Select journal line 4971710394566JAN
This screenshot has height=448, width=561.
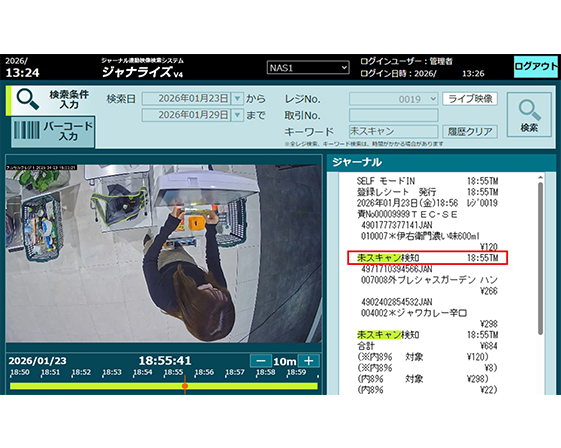pos(396,269)
